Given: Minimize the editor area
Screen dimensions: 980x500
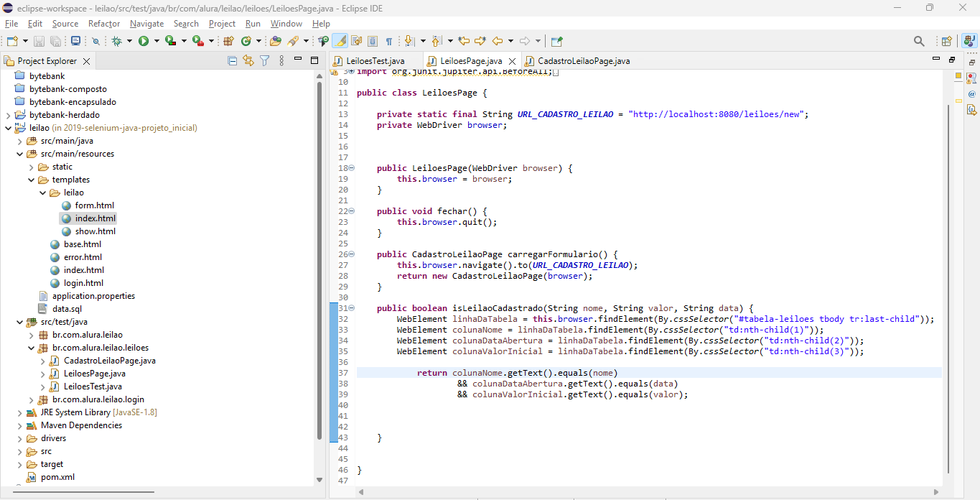Looking at the screenshot, I should [935, 59].
